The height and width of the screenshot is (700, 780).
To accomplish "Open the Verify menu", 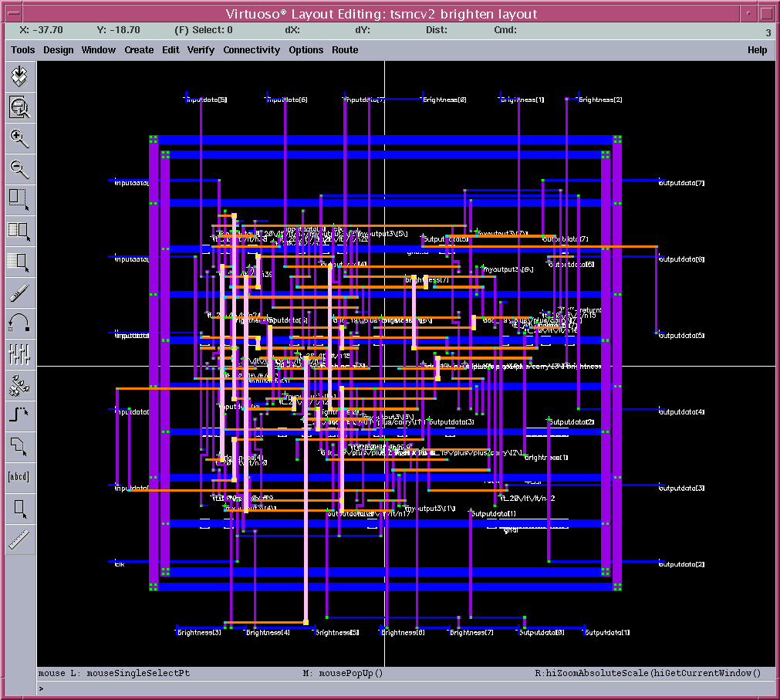I will [201, 49].
